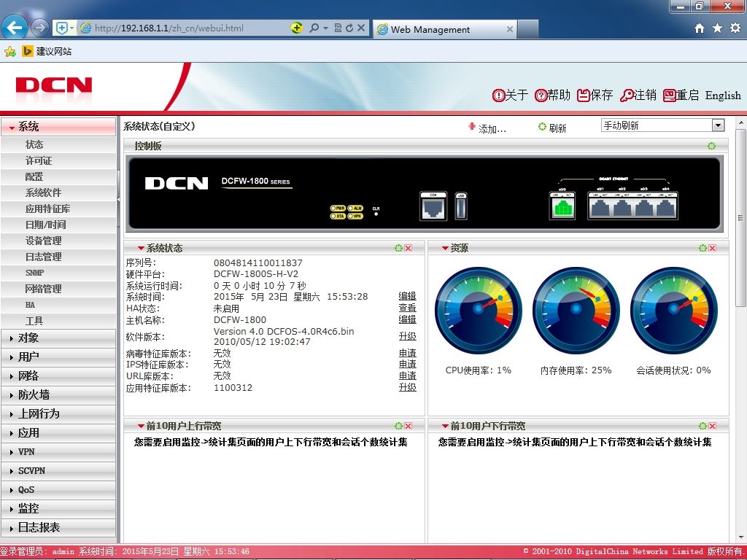The image size is (747, 560).
Task: Expand the 网络 menu section
Action: coord(58,376)
